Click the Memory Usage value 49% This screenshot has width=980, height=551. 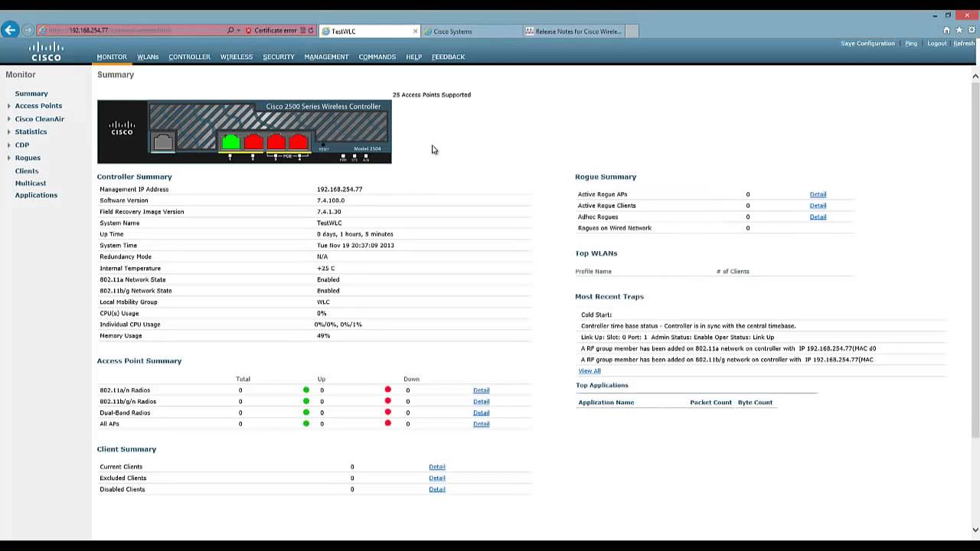click(x=323, y=336)
